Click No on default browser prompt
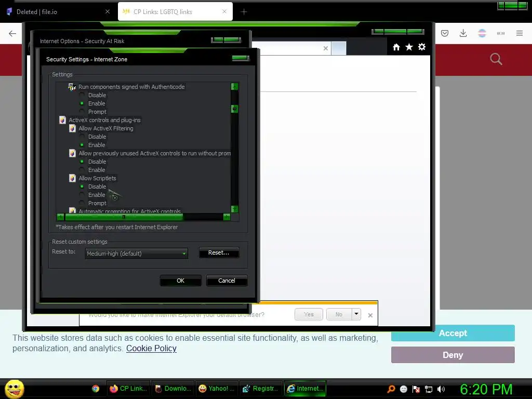The width and height of the screenshot is (532, 399). coord(339,314)
